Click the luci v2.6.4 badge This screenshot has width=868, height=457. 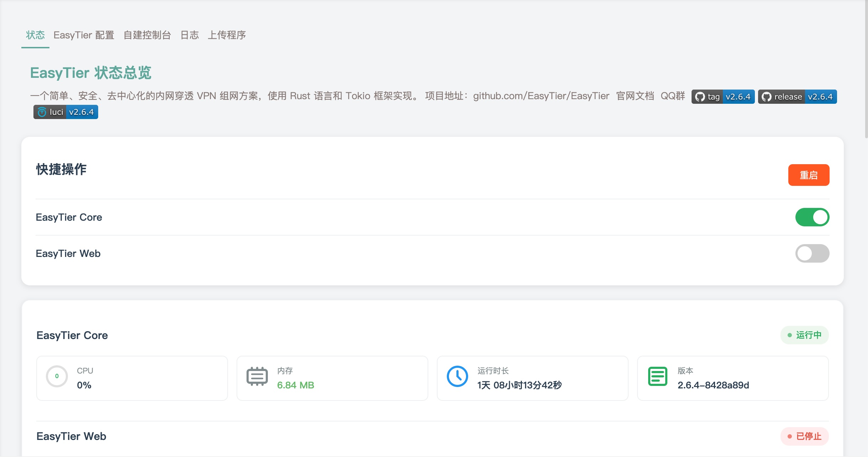coord(66,112)
